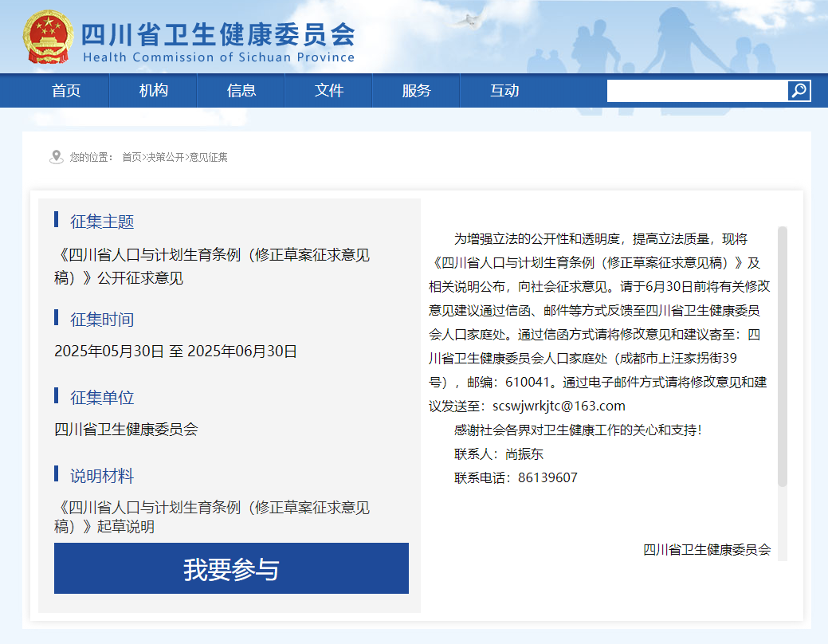Screen dimensions: 828x644
Task: Click the email scswjwrkjtc@163.com
Action: pyautogui.click(x=559, y=406)
